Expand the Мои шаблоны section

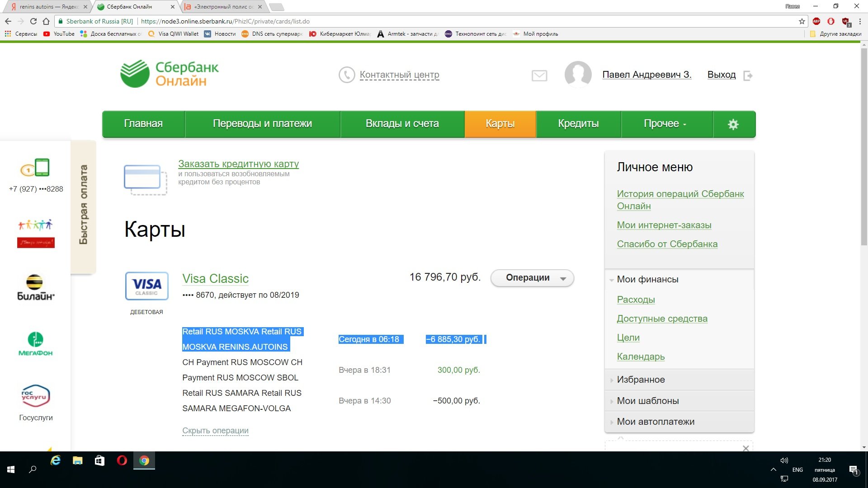click(x=679, y=401)
